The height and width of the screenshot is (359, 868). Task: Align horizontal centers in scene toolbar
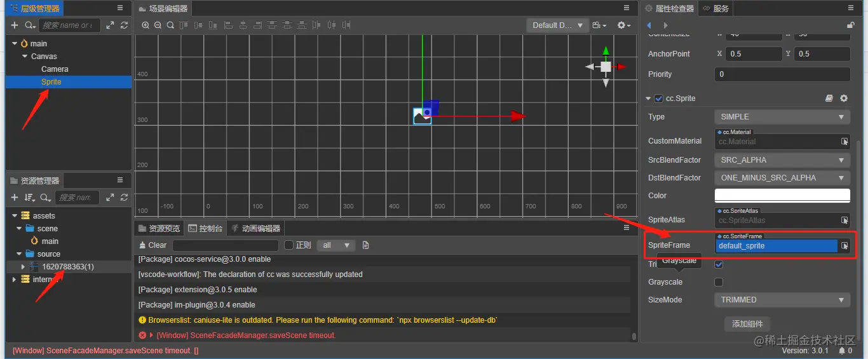tap(243, 25)
